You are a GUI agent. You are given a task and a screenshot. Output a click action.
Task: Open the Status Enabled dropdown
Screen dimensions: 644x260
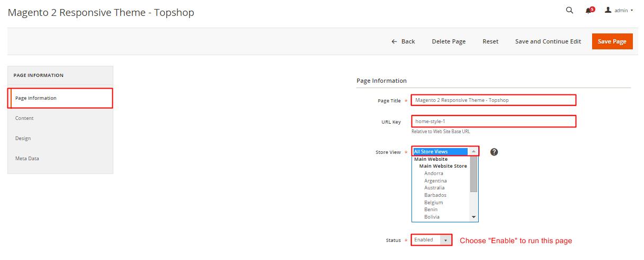point(432,240)
